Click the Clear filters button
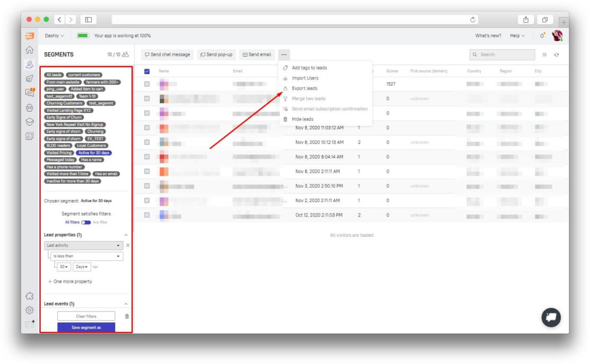This screenshot has width=590, height=364. tap(87, 316)
